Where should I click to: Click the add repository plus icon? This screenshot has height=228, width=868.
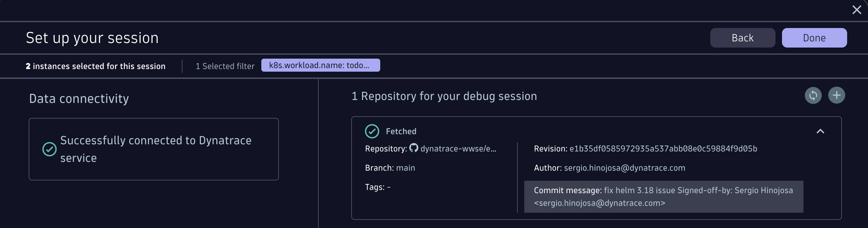point(836,95)
